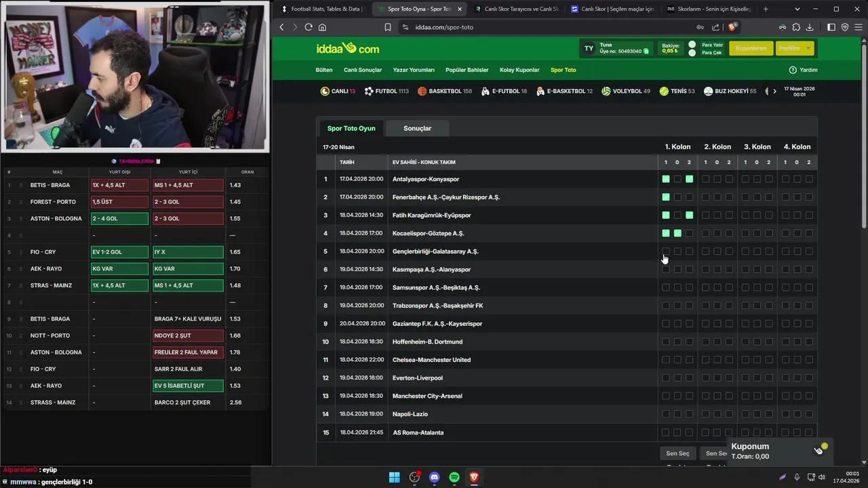The width and height of the screenshot is (868, 488).
Task: Check 2 for Fenerbahçe-Çaykur Rizespor in 1. Kolon
Action: (x=689, y=197)
